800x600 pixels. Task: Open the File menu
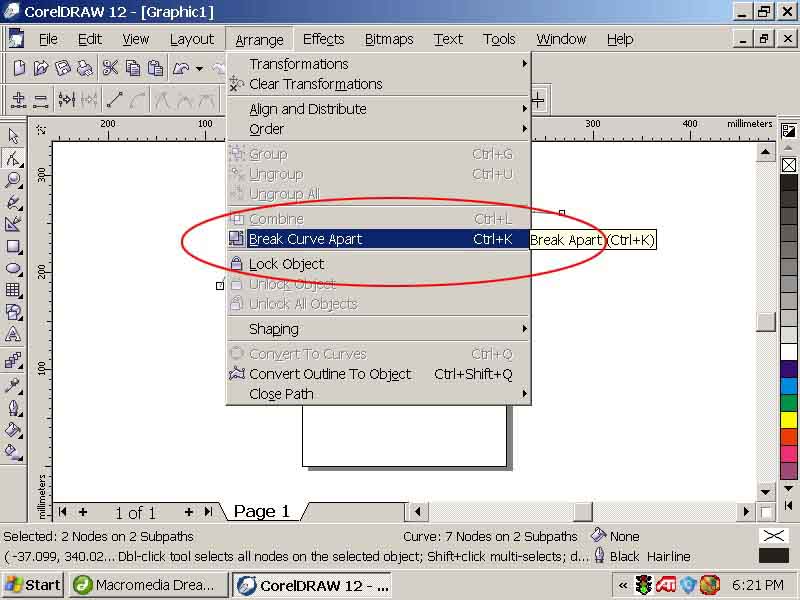(x=48, y=39)
